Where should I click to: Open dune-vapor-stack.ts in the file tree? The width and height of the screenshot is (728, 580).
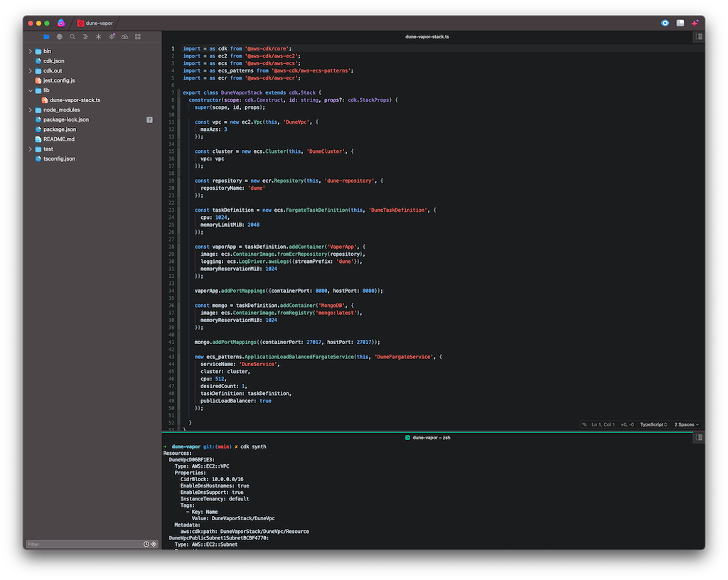75,100
